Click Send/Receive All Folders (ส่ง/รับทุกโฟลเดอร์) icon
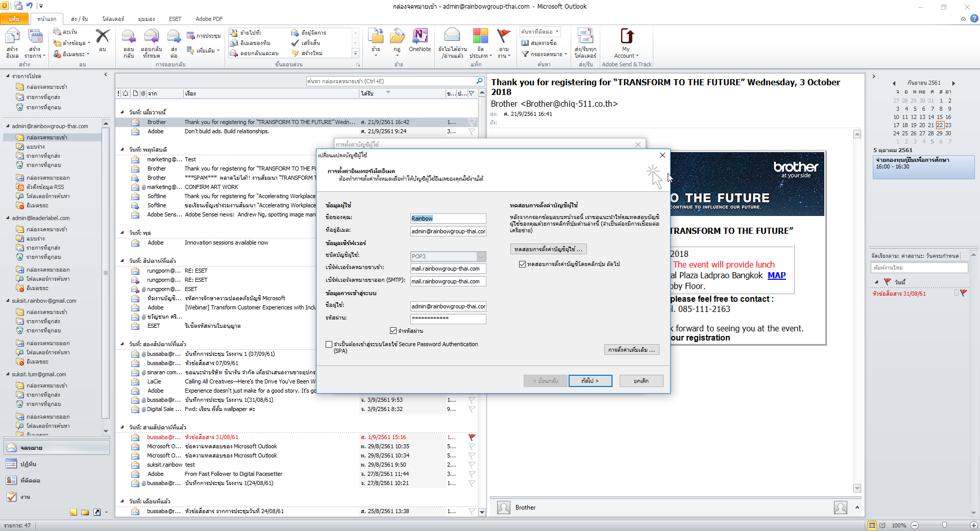The width and height of the screenshot is (980, 531). point(585,43)
